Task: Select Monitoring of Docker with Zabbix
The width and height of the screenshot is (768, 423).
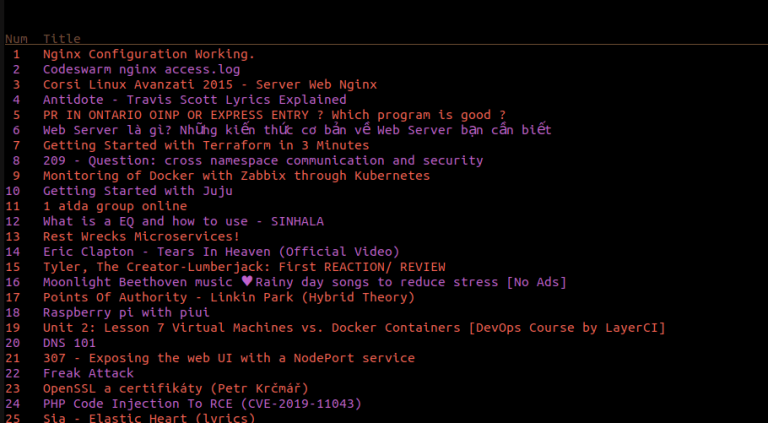Action: 236,176
